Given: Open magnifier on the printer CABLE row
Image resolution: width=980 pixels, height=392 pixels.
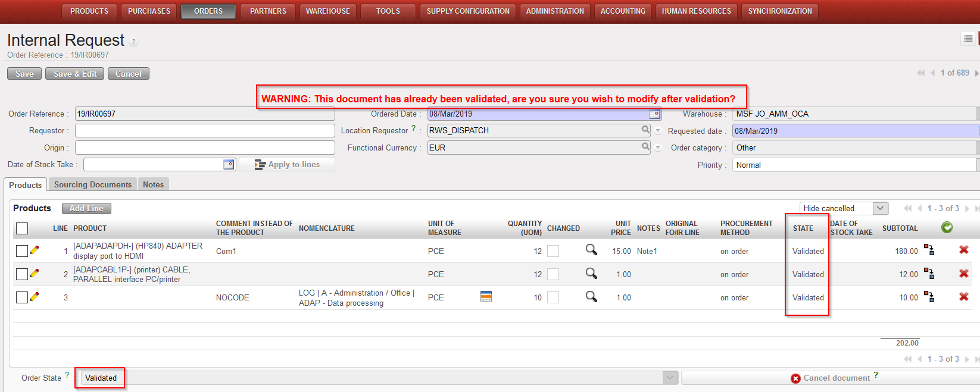Looking at the screenshot, I should tap(591, 273).
